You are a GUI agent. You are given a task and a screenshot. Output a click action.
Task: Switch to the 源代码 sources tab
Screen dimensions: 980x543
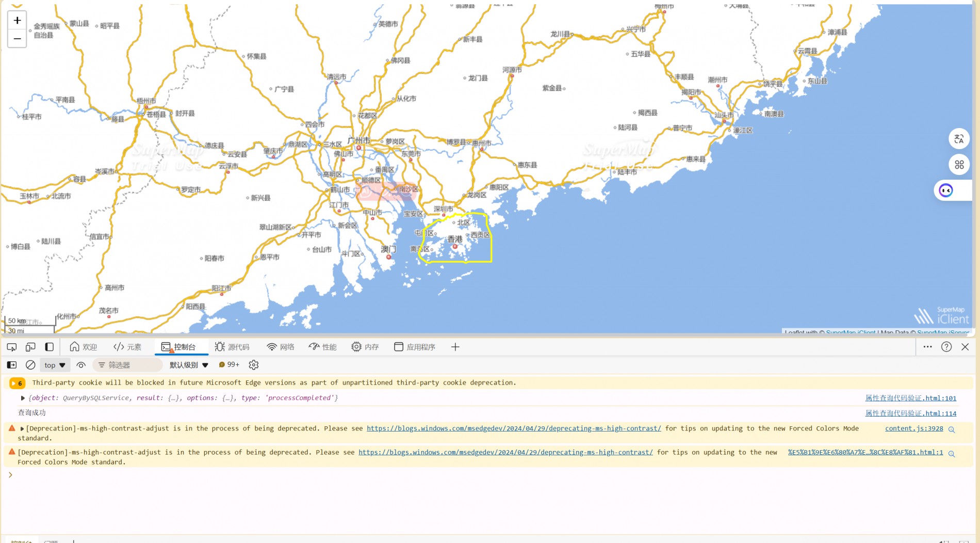tap(232, 347)
